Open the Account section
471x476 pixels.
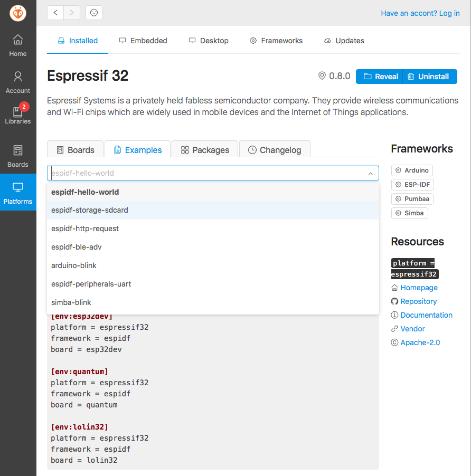[18, 82]
